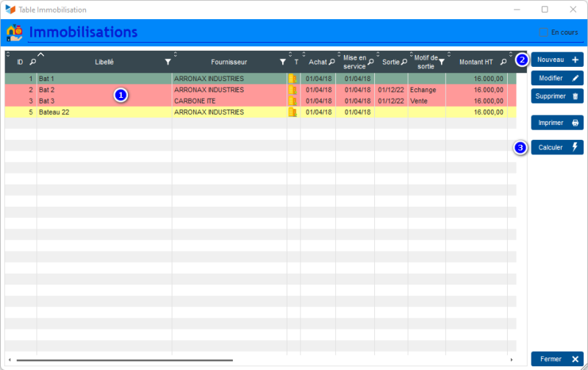This screenshot has width=588, height=370.
Task: Click the Nouveau button
Action: pos(556,60)
